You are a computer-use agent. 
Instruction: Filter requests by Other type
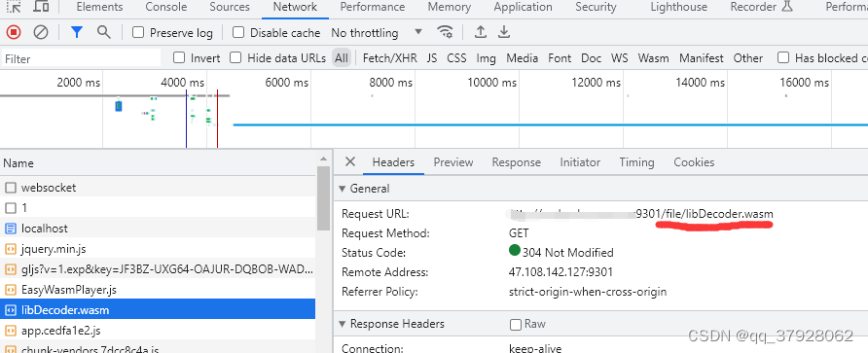tap(748, 58)
